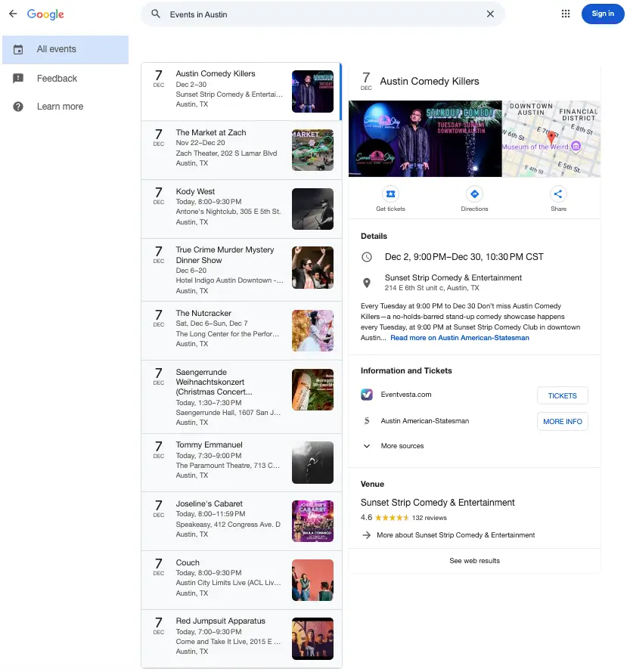This screenshot has height=672, width=627.
Task: Select the Kody West event
Action: point(241,209)
